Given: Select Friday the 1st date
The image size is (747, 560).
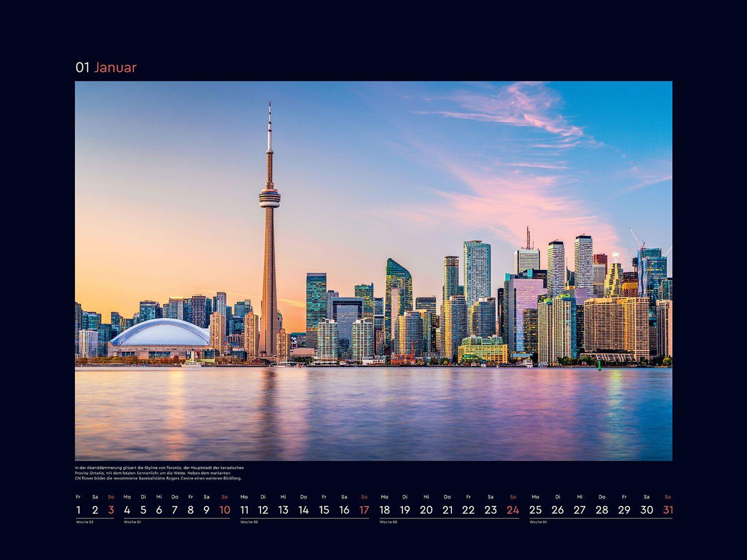Looking at the screenshot, I should [78, 510].
